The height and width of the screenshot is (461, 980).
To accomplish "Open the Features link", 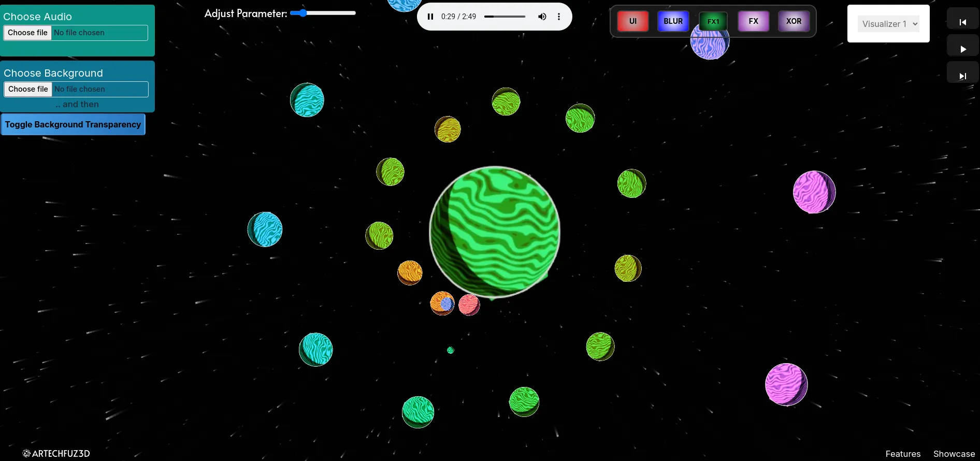I will tap(903, 454).
